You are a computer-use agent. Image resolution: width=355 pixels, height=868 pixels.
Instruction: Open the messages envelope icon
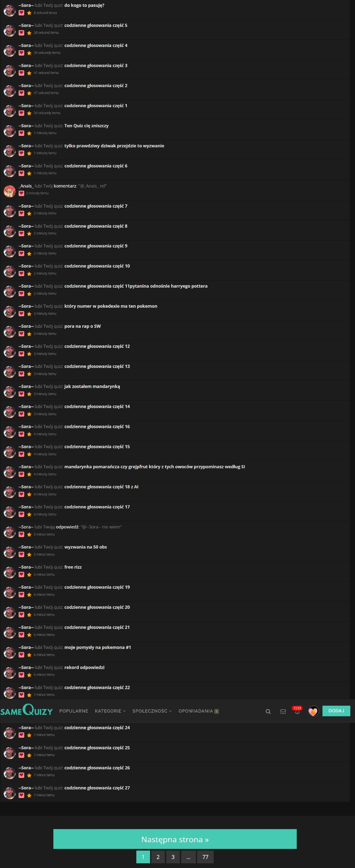[x=283, y=712]
